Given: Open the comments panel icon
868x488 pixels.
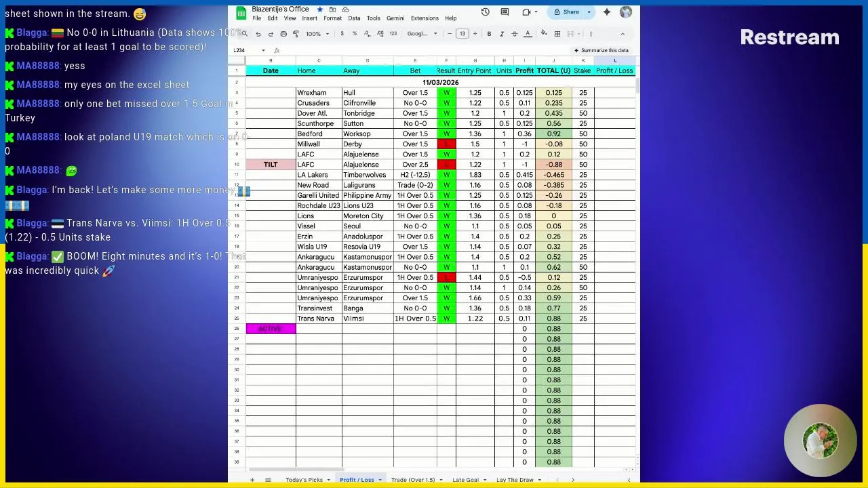Looking at the screenshot, I should 505,12.
